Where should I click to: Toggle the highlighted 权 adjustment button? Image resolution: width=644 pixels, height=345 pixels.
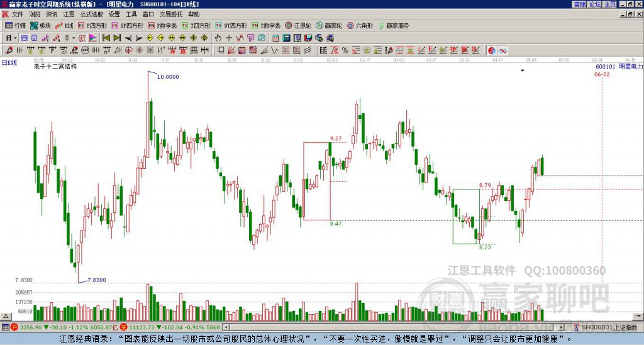pos(82,38)
